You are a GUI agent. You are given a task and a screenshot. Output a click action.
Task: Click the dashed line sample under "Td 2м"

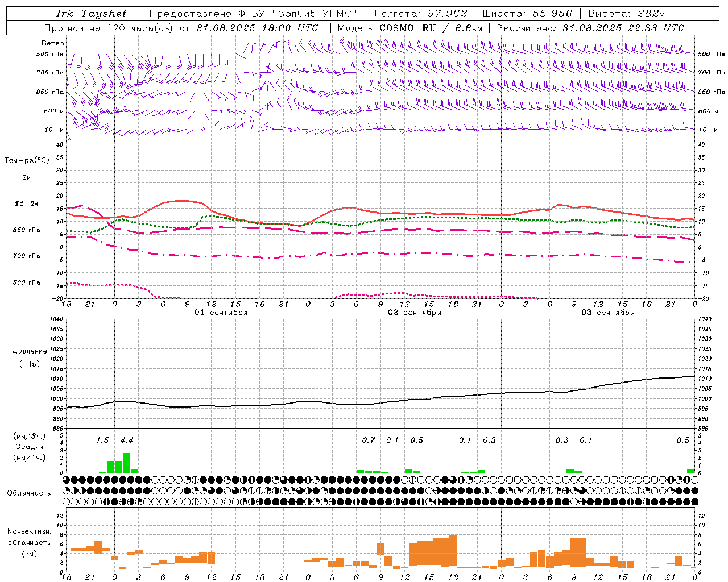point(26,210)
